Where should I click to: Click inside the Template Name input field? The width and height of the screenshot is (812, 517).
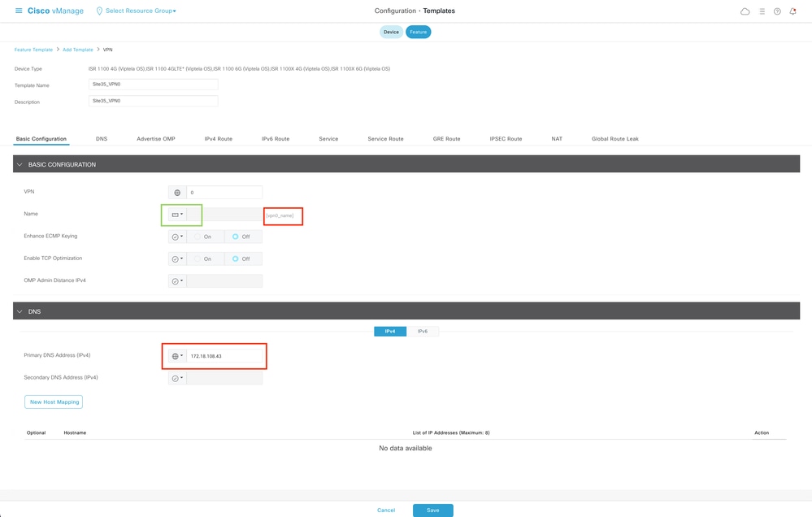click(x=153, y=84)
